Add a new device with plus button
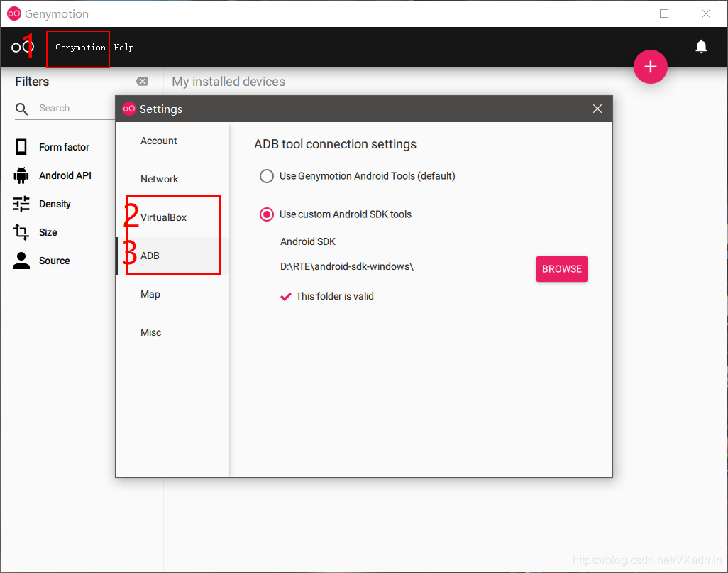This screenshot has height=573, width=728. (x=651, y=67)
